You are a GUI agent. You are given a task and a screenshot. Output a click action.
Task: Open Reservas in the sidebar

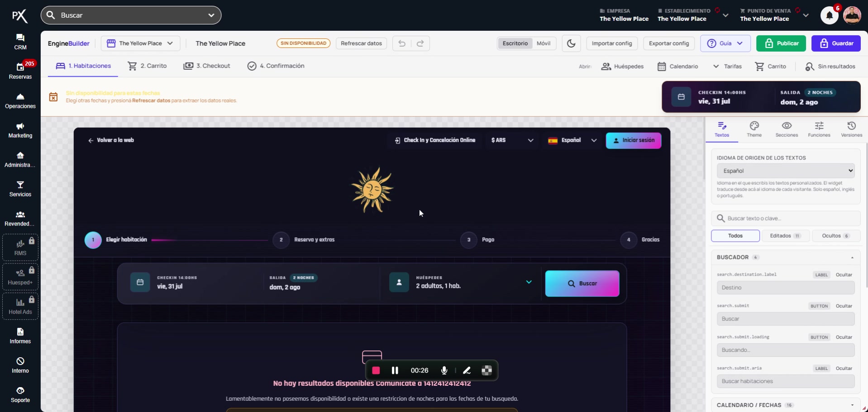[x=20, y=71]
